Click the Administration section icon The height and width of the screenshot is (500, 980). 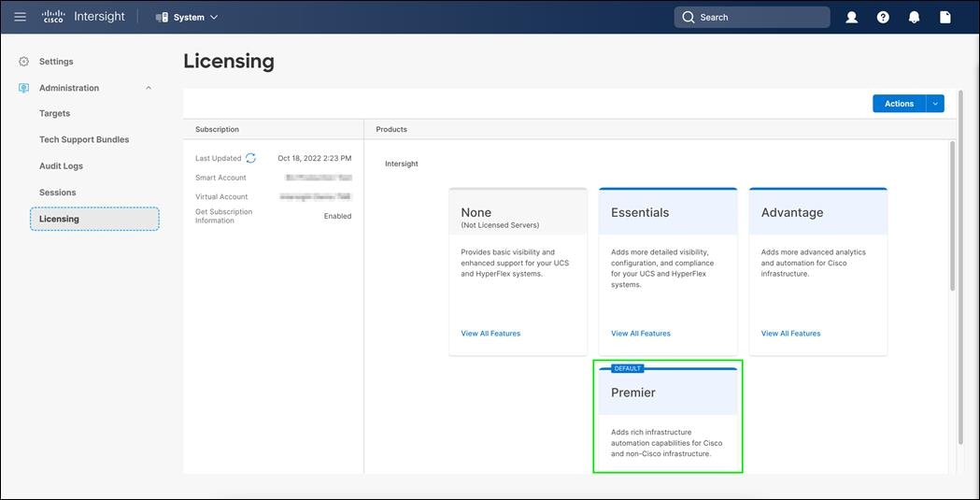(x=23, y=88)
